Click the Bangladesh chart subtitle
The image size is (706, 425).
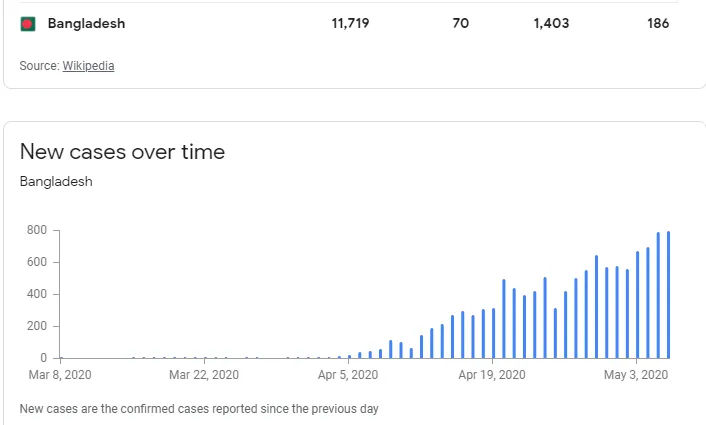tap(56, 181)
